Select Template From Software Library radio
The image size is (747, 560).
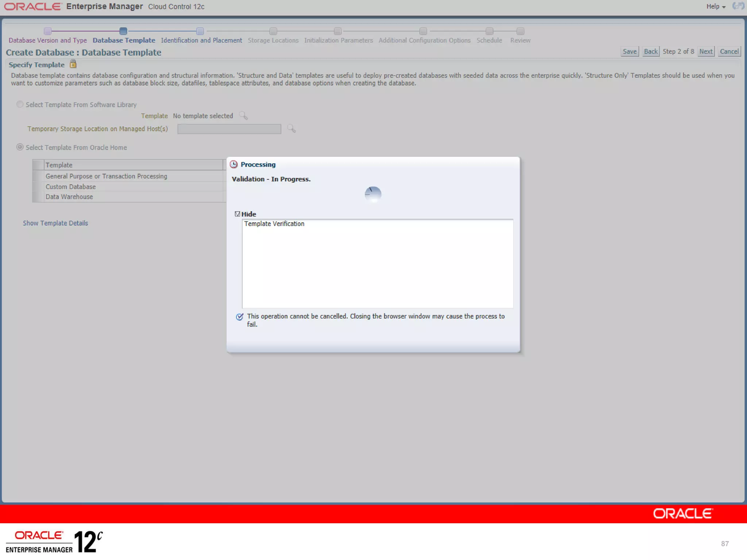coord(20,104)
